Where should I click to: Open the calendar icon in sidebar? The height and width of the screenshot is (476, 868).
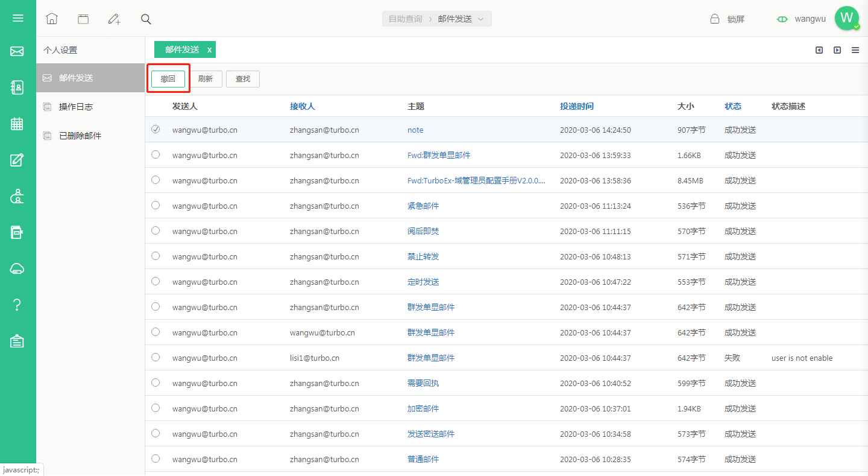pos(17,124)
